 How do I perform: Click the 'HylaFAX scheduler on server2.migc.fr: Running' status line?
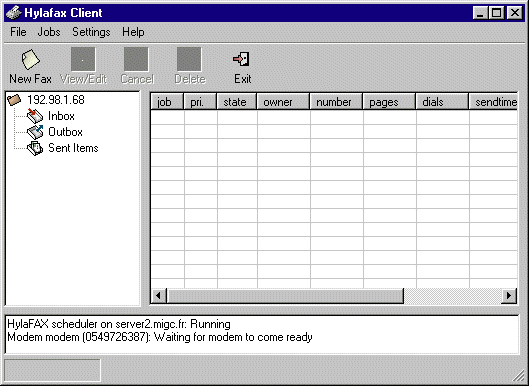tap(119, 324)
